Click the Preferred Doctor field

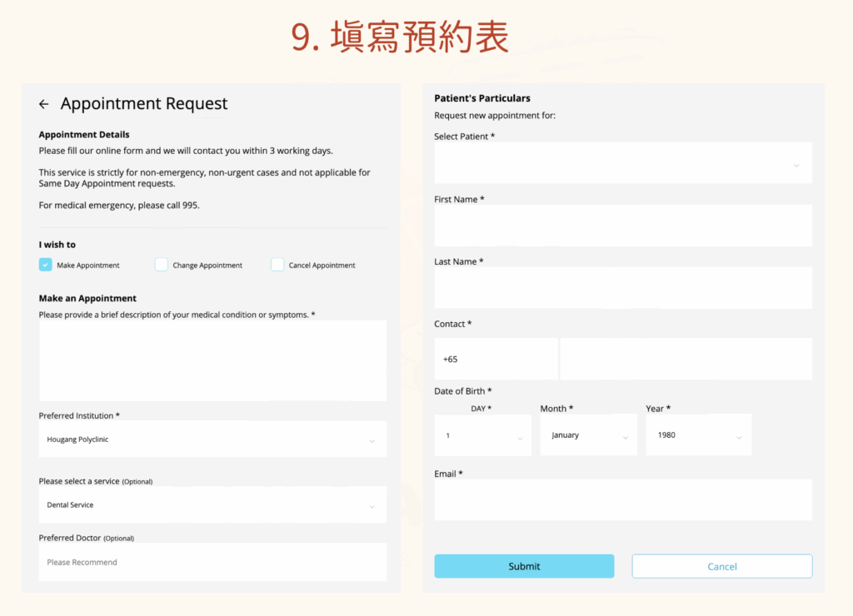pyautogui.click(x=212, y=562)
